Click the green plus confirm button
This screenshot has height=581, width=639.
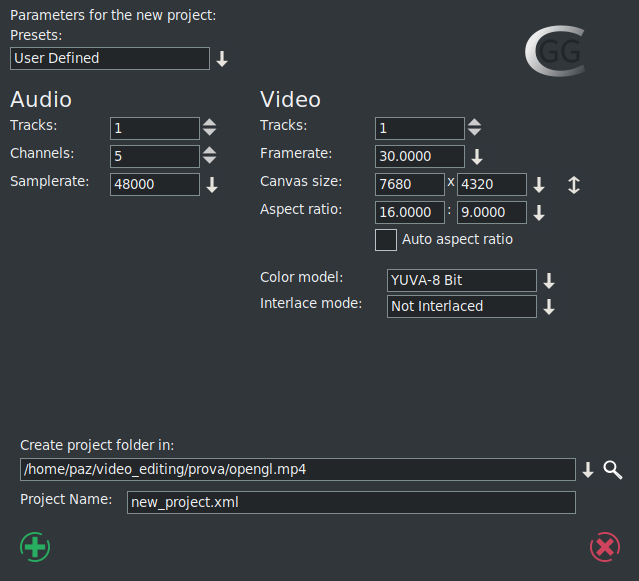pyautogui.click(x=35, y=547)
